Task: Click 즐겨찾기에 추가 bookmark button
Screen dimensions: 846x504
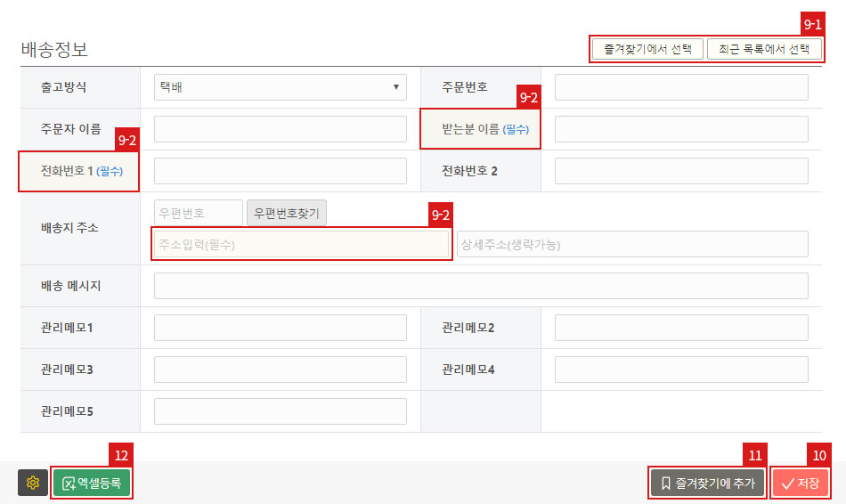Action: pyautogui.click(x=707, y=483)
